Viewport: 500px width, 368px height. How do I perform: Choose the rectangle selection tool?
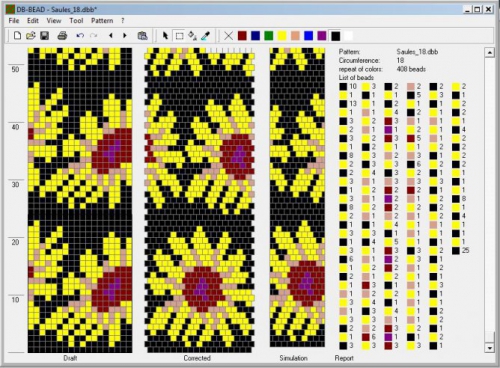[x=179, y=36]
